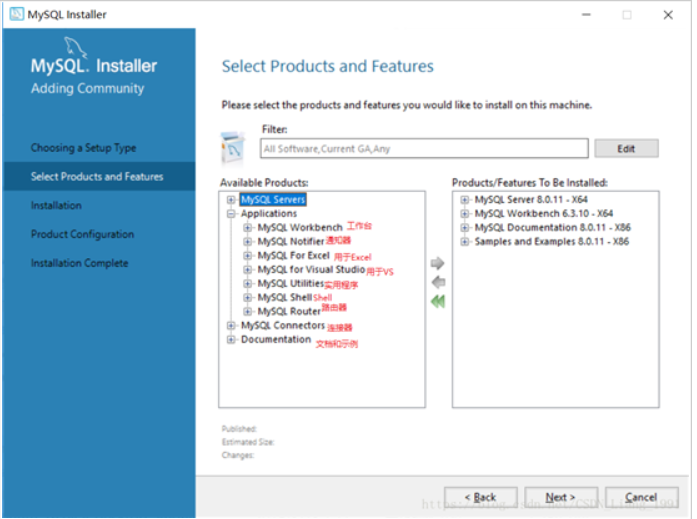Select the MySQL Servers tree item
The height and width of the screenshot is (519, 697).
(x=273, y=200)
